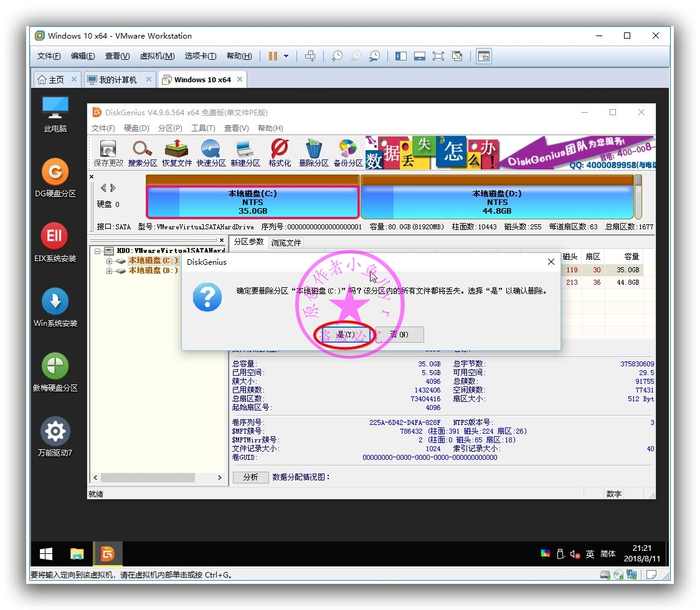Open VMware power options dropdown arrow

pos(286,56)
